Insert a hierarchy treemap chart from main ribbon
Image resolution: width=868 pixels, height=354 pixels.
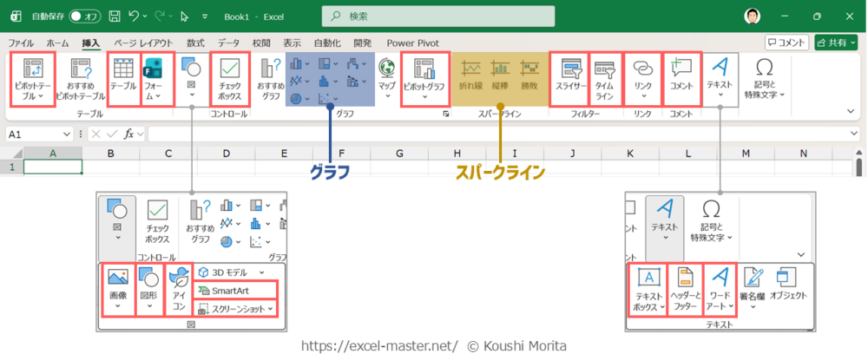coord(325,64)
